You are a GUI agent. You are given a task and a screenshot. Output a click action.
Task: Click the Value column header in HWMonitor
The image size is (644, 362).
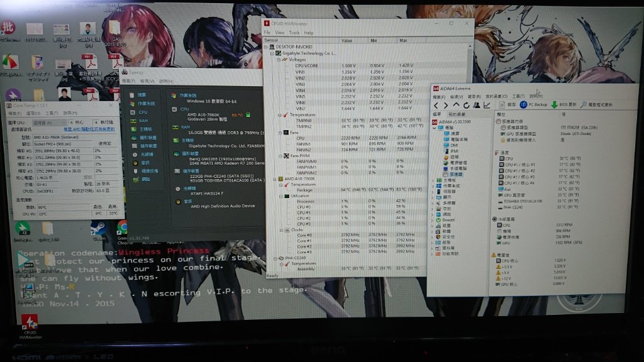[353, 40]
